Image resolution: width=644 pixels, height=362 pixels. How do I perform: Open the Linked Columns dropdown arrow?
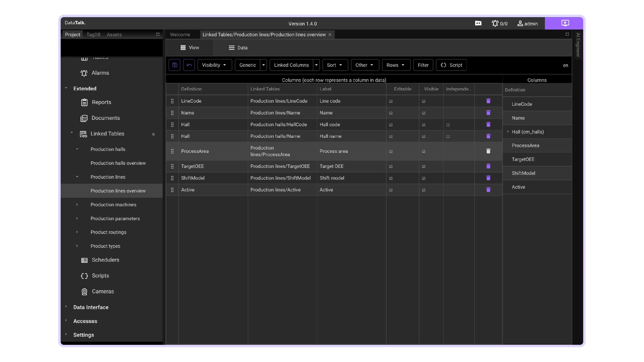316,65
